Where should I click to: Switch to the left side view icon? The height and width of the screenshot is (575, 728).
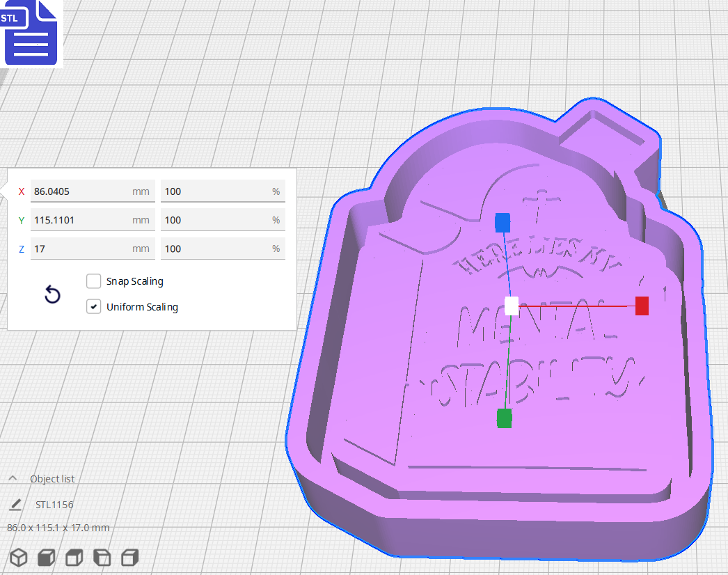(x=102, y=557)
